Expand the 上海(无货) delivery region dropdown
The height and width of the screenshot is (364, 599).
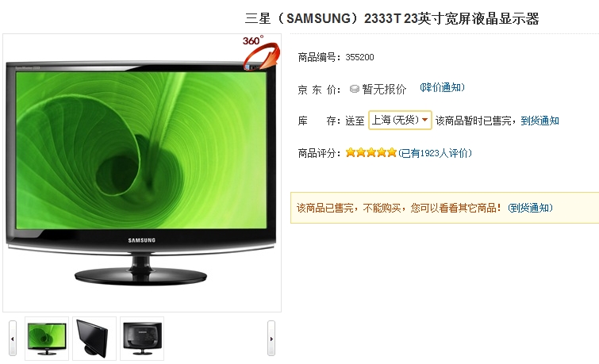tap(400, 121)
